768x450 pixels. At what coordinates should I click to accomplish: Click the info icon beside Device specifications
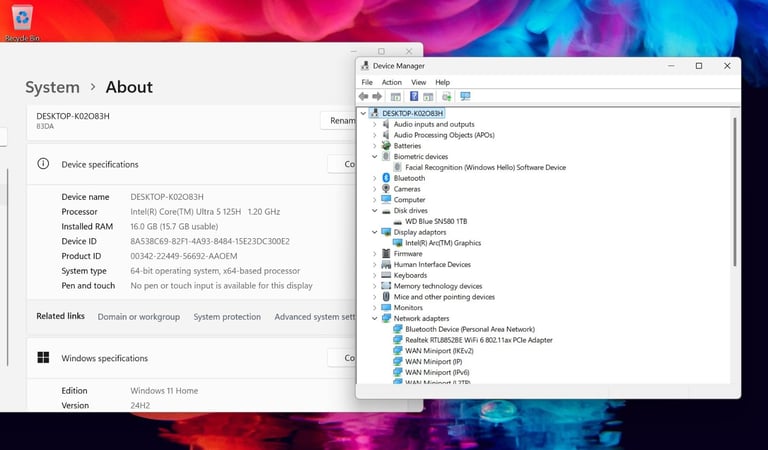point(43,164)
